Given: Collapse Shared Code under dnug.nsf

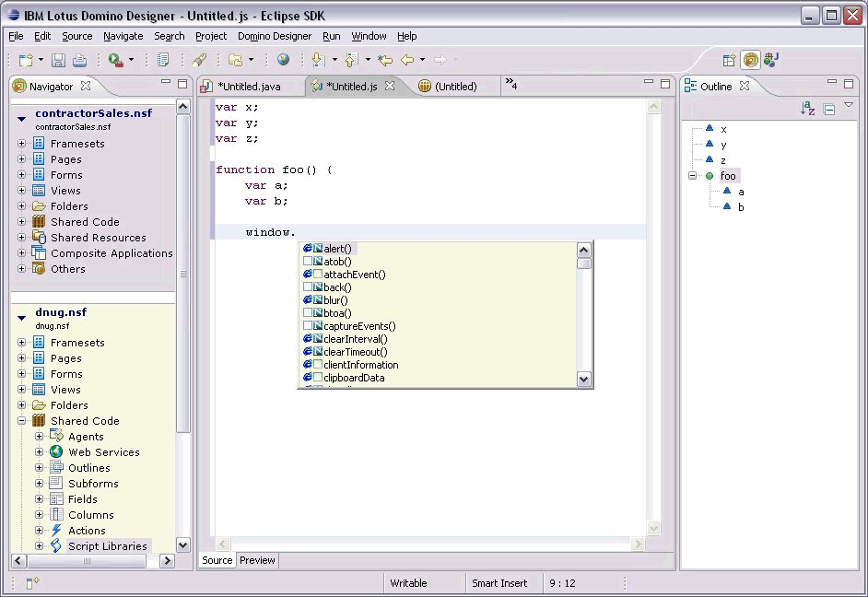Looking at the screenshot, I should (x=21, y=421).
